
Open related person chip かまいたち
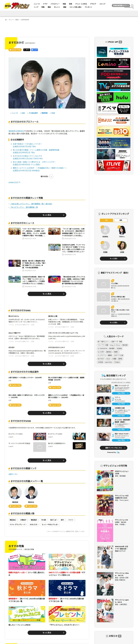point(34,525)
